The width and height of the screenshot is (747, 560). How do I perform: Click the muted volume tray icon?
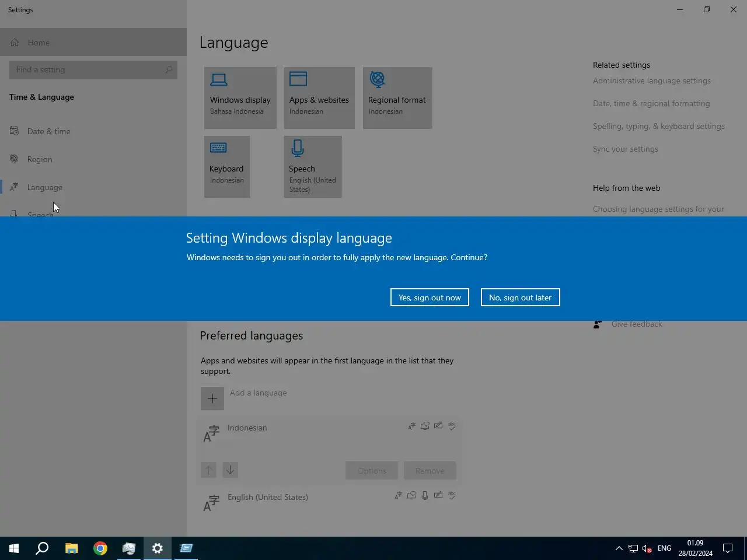pos(647,548)
